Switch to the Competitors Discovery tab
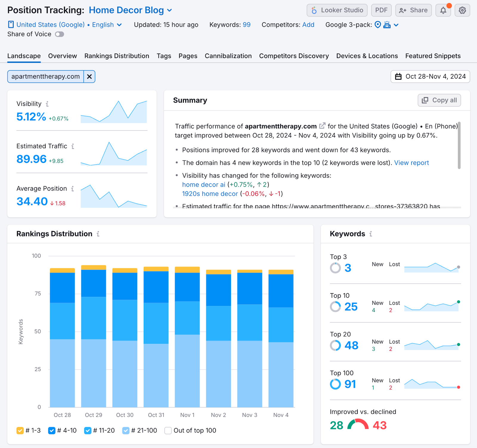Image resolution: width=477 pixels, height=448 pixels. coord(294,56)
